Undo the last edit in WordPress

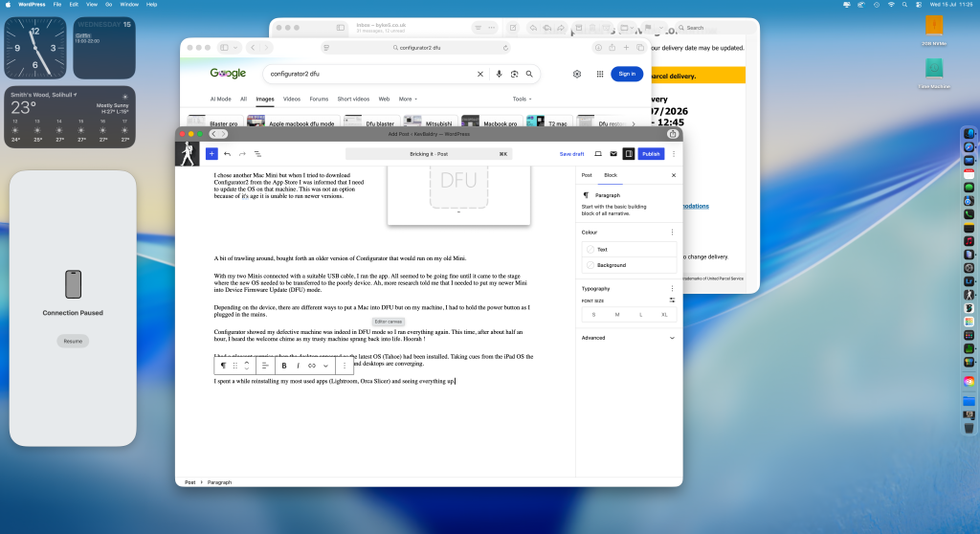coord(227,154)
